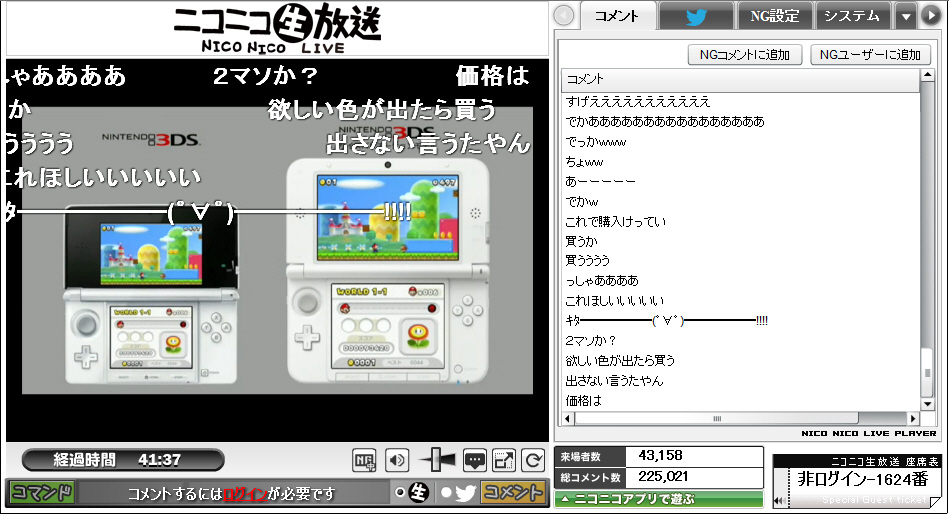
Task: Click the orange コメント submit button
Action: 513,493
